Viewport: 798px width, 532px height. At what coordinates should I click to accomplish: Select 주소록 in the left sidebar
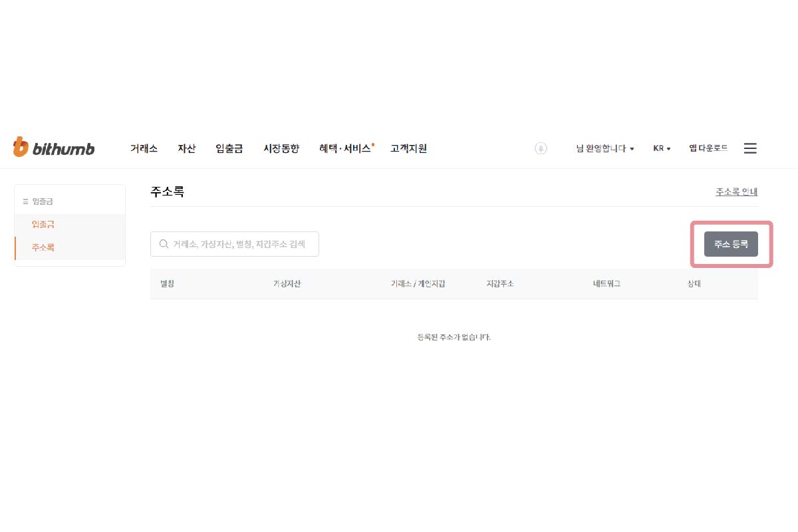point(43,247)
